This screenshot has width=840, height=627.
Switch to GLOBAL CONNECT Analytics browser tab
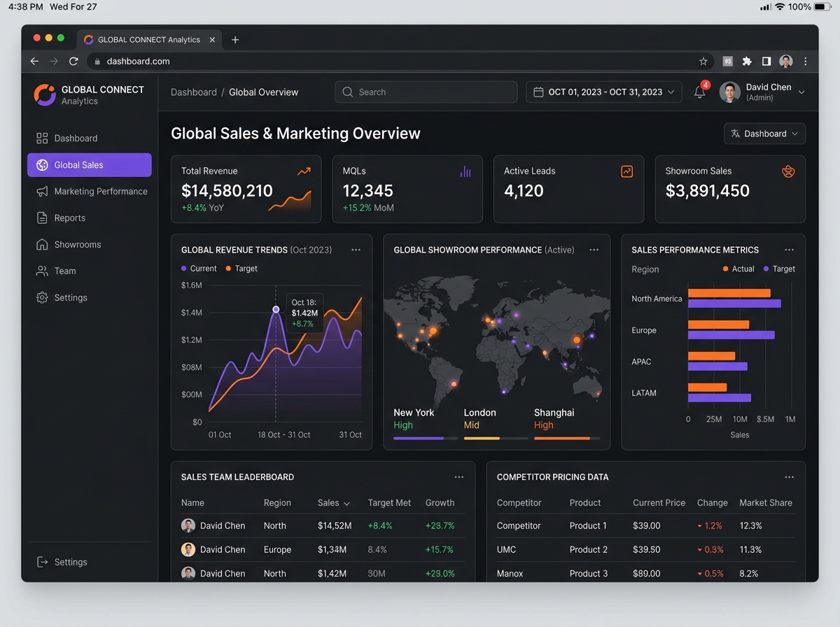pos(148,40)
